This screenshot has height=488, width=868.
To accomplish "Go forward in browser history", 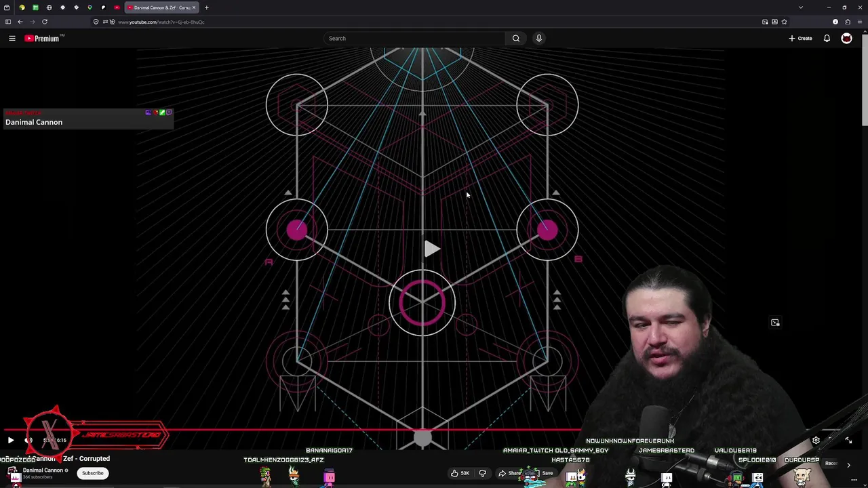I will pos(33,22).
